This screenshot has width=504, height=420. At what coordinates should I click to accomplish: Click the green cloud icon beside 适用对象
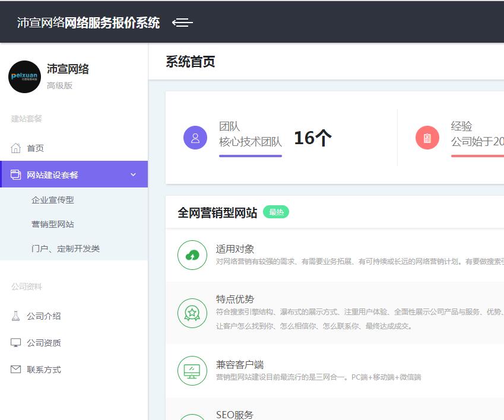coord(192,254)
